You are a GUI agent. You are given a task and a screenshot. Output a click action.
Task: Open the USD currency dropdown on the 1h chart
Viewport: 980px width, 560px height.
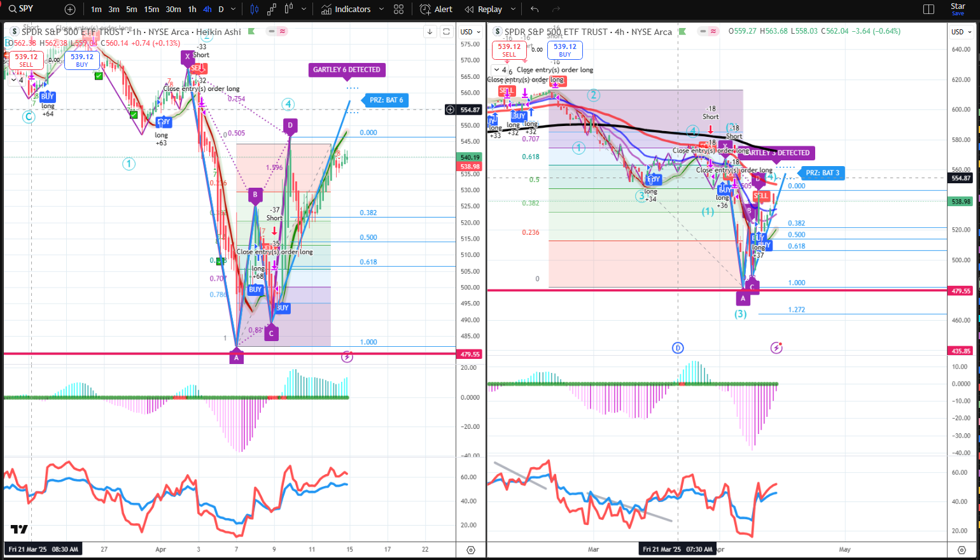click(470, 32)
